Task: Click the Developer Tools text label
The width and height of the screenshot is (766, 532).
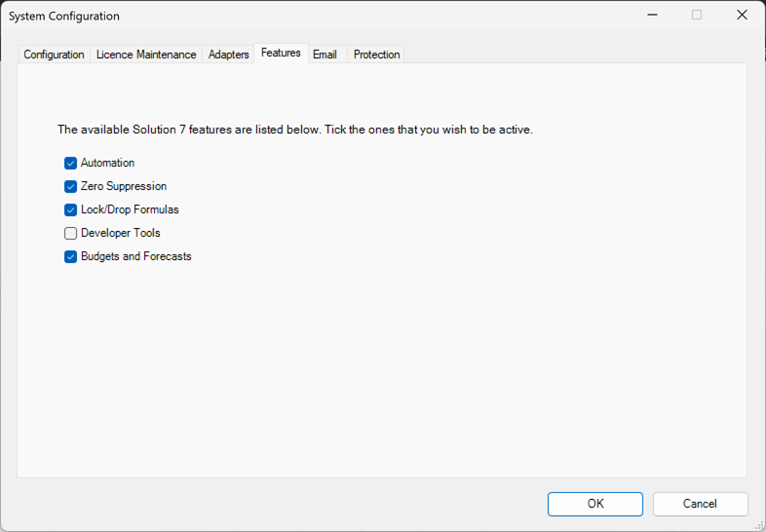Action: (x=121, y=233)
